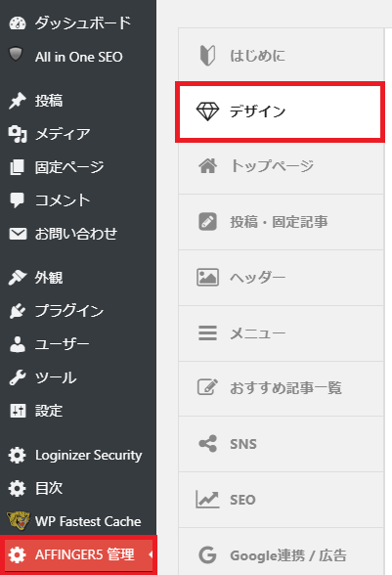This screenshot has height=575, width=392.
Task: Open the 投稿・固定記事 tab
Action: (282, 222)
